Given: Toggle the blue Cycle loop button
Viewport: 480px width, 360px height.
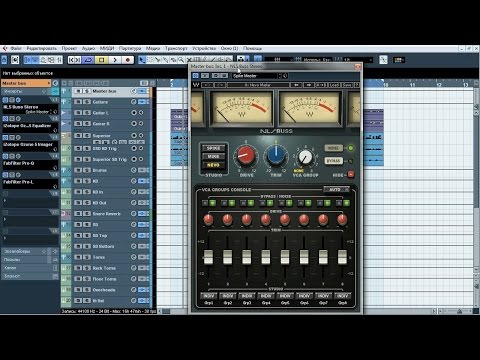Looking at the screenshot, I should [88, 60].
